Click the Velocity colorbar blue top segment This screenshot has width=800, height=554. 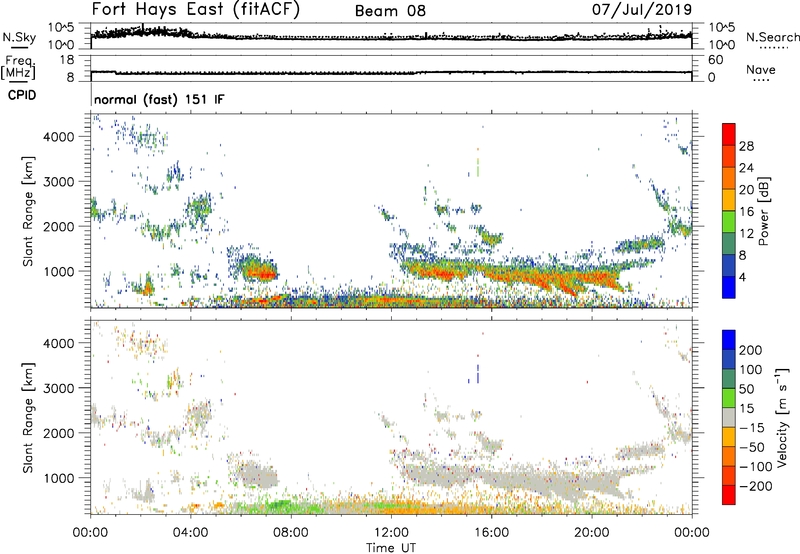click(729, 340)
